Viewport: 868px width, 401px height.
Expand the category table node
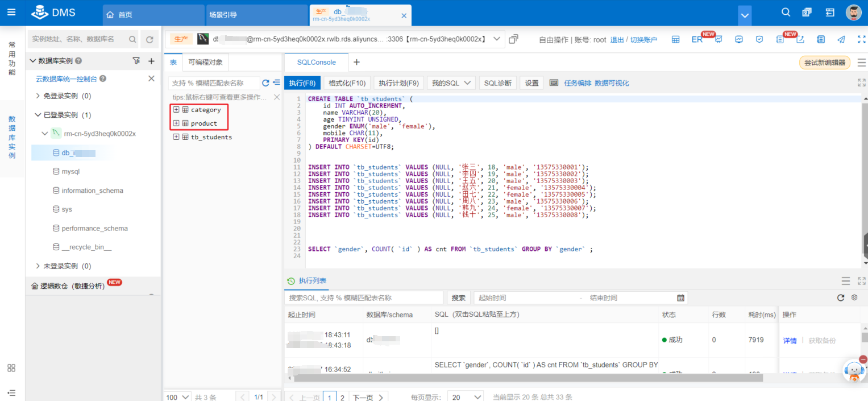[x=176, y=109]
